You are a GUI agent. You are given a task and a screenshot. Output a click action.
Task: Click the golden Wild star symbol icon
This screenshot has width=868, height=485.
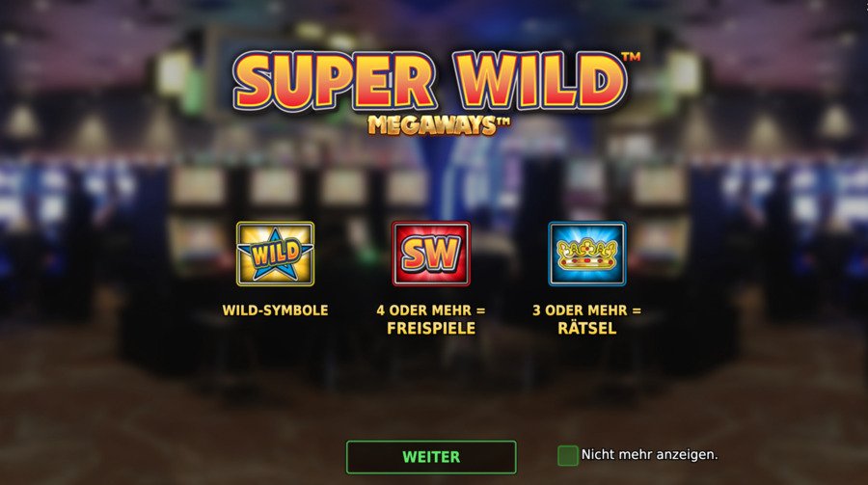(275, 254)
